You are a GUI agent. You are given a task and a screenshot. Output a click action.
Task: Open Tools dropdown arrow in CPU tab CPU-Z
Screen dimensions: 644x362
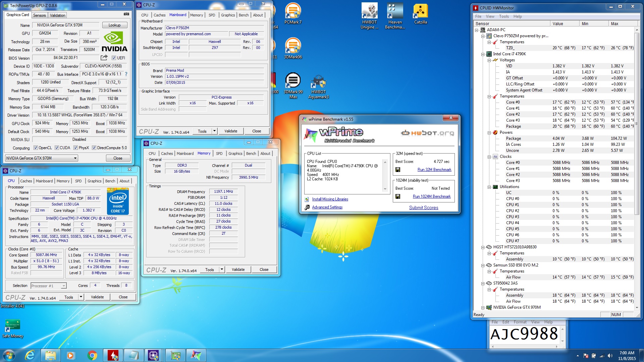81,297
